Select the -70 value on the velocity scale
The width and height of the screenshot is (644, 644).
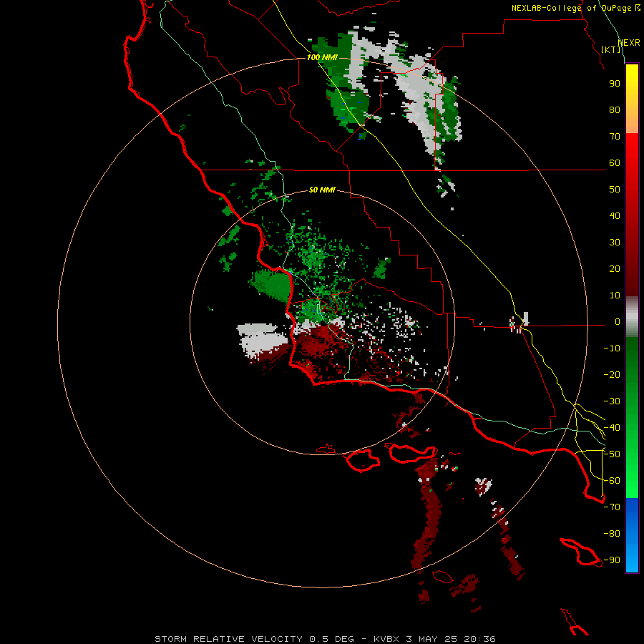(x=612, y=507)
